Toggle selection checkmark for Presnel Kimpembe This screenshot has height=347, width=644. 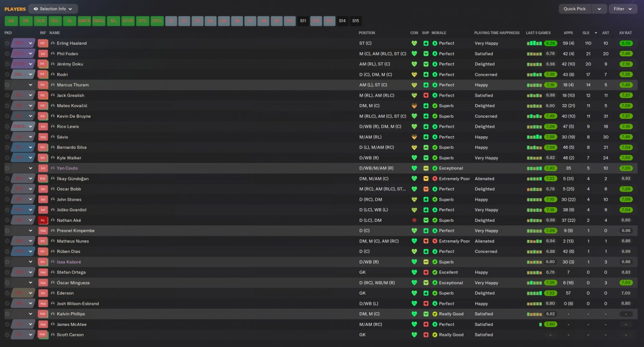point(7,231)
